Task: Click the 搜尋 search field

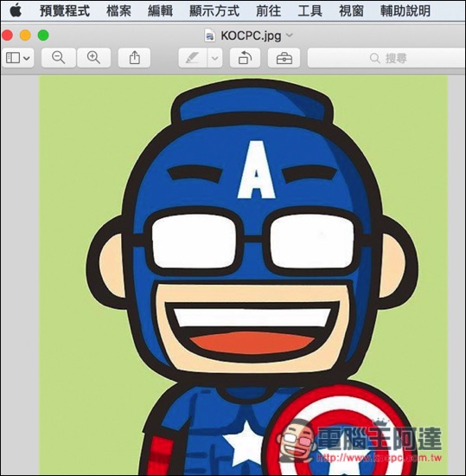Action: (x=386, y=58)
